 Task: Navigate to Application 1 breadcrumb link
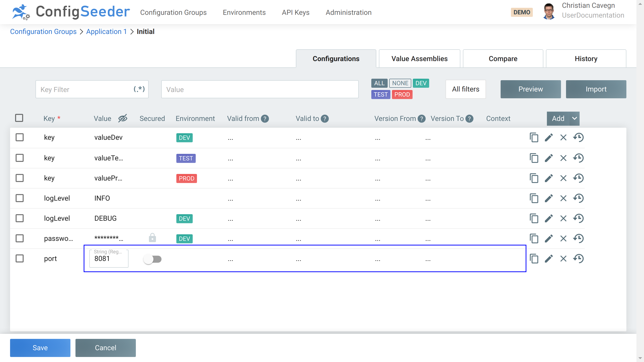pos(106,31)
